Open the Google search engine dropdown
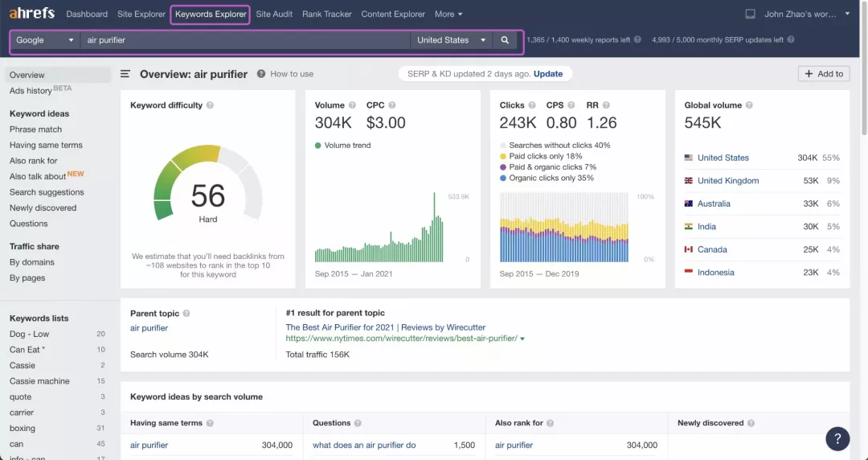This screenshot has width=868, height=460. (x=45, y=40)
